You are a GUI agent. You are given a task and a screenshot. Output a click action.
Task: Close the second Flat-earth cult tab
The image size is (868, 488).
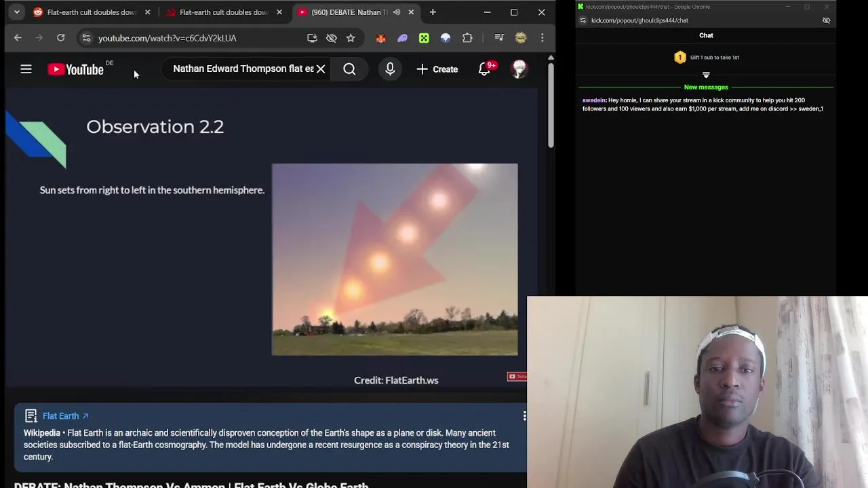coord(279,12)
